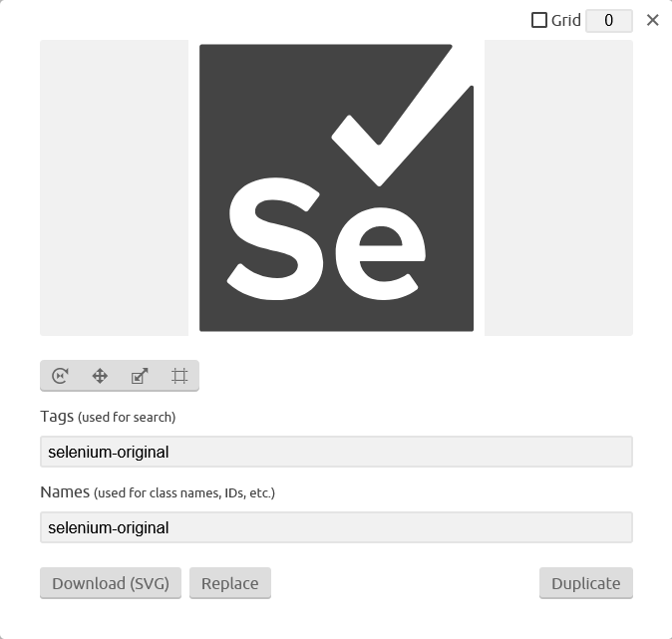Focus the Names text field
The height and width of the screenshot is (639, 672).
pyautogui.click(x=336, y=527)
